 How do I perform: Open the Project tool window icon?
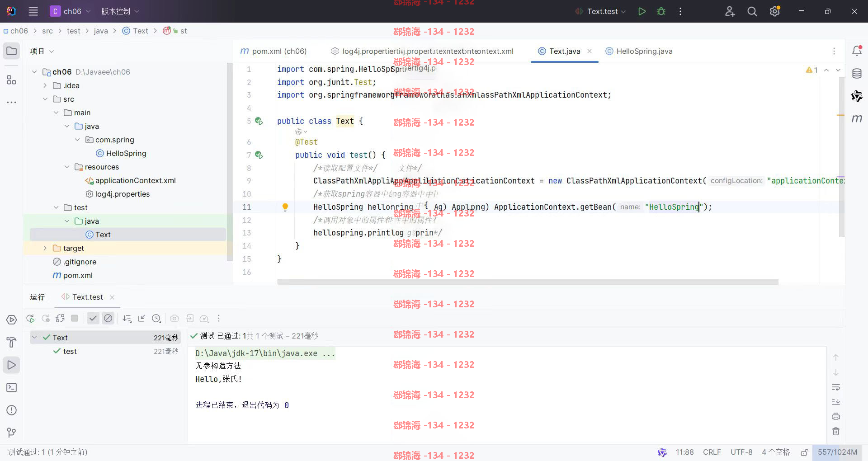12,51
